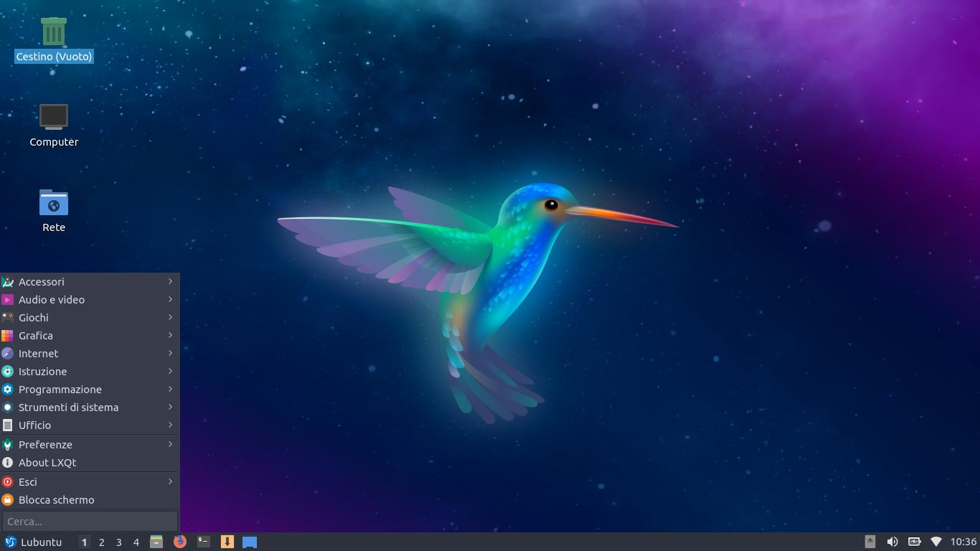
Task: Expand the Accessori submenu
Action: (x=41, y=281)
